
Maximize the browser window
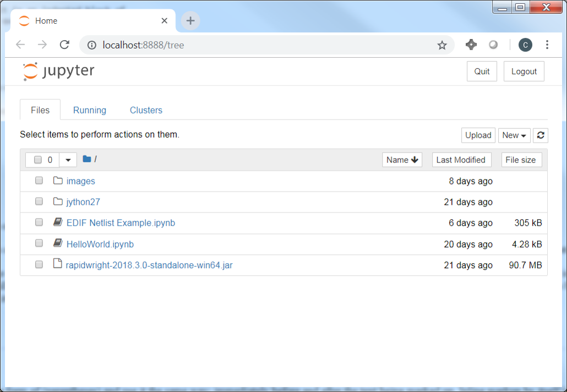[520, 7]
